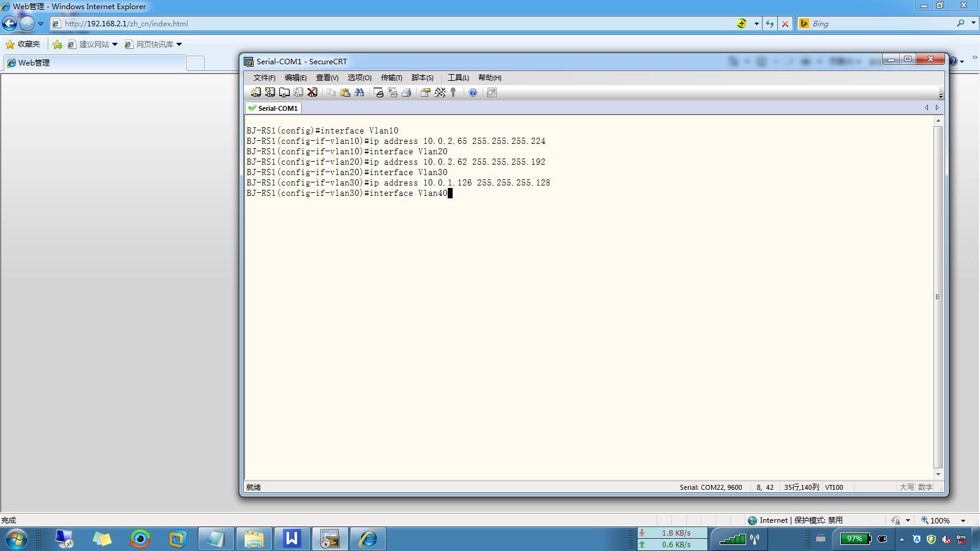Click the Disconnect red X icon
This screenshot has height=551, width=980.
pyautogui.click(x=312, y=92)
